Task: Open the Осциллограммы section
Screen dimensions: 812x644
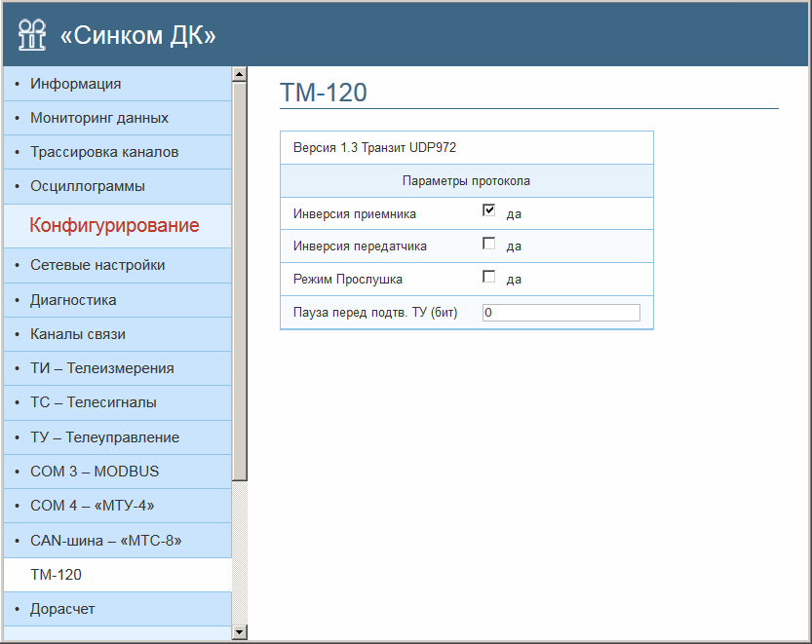Action: (x=88, y=185)
